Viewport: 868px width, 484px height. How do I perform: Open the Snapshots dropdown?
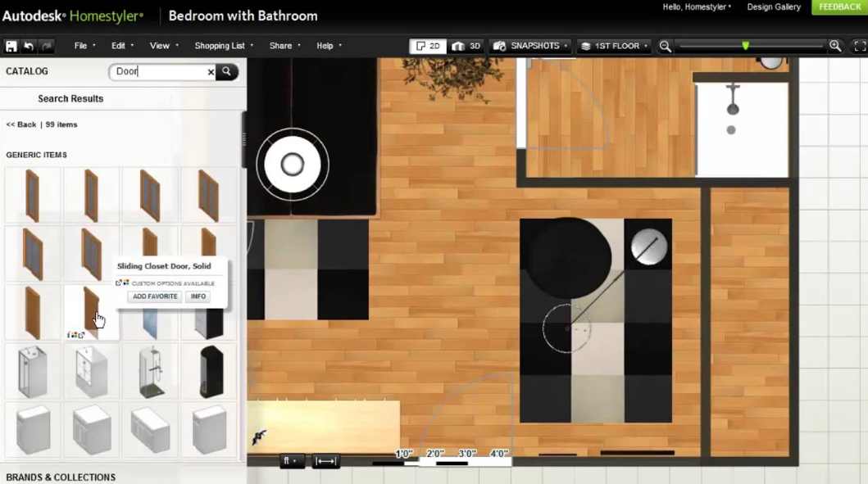(530, 47)
